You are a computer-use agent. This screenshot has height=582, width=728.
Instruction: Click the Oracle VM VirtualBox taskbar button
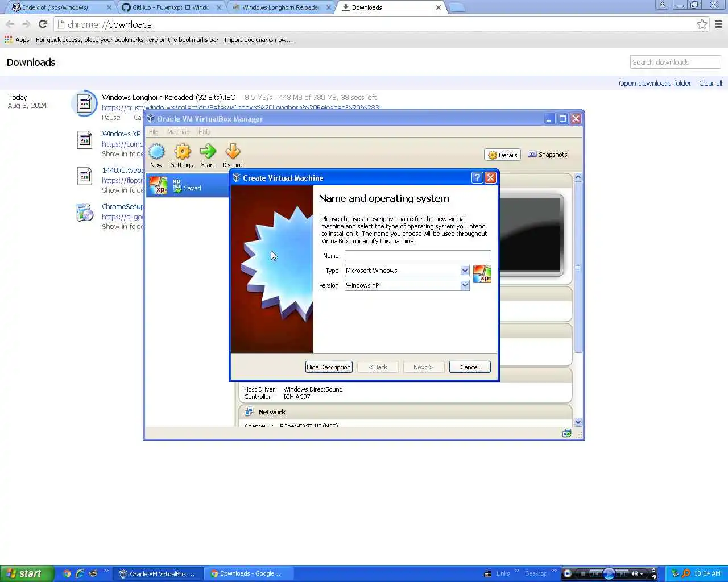coord(158,573)
